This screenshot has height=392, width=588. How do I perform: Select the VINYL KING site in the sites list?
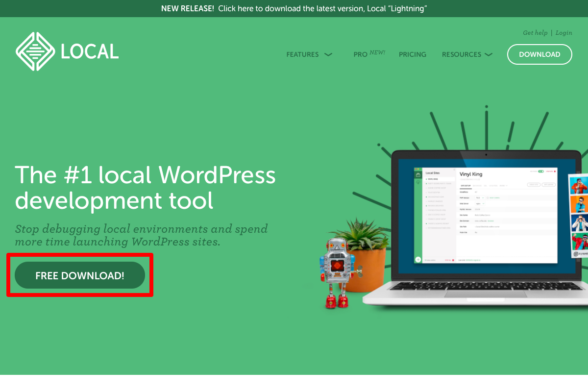[433, 179]
